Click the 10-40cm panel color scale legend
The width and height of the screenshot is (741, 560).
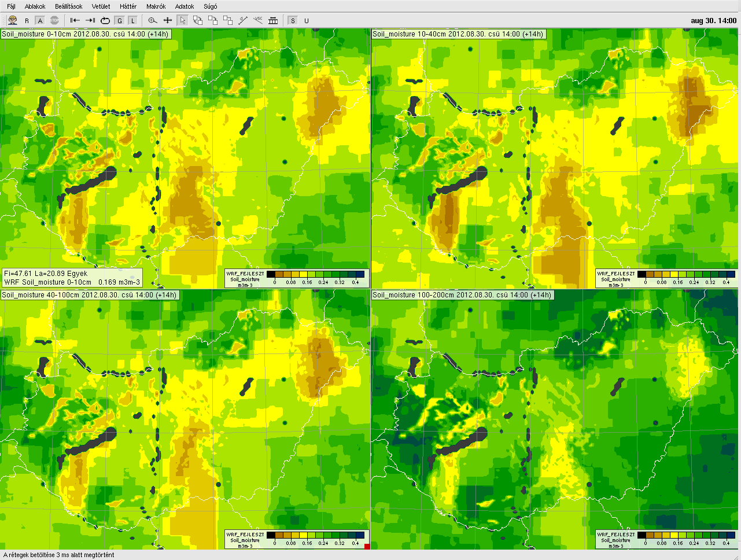(668, 278)
